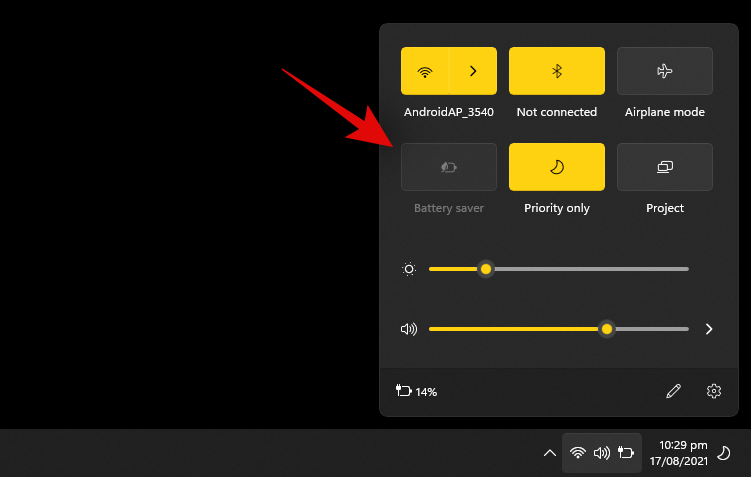Show hidden icons with taskbar chevron
Viewport: 751px width, 477px height.
[550, 453]
